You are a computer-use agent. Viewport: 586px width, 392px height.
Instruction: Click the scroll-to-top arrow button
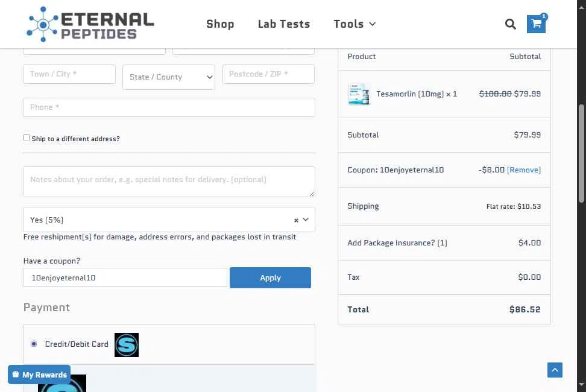[x=555, y=370]
